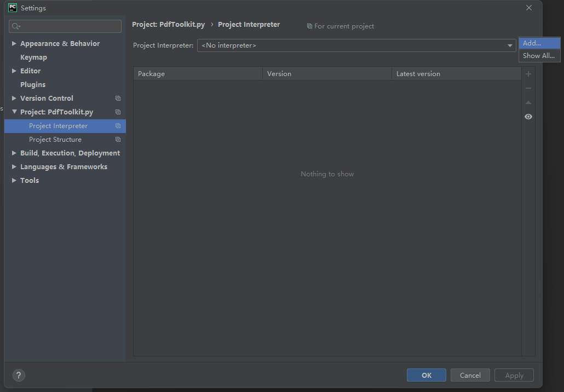Expand Appearance & Behavior section
564x392 pixels.
tap(14, 43)
